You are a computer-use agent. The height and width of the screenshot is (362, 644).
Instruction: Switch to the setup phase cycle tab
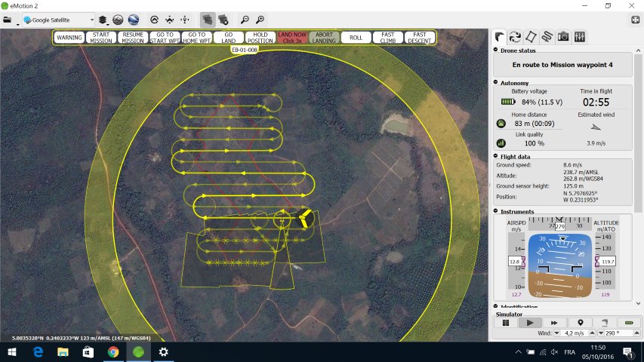click(515, 37)
